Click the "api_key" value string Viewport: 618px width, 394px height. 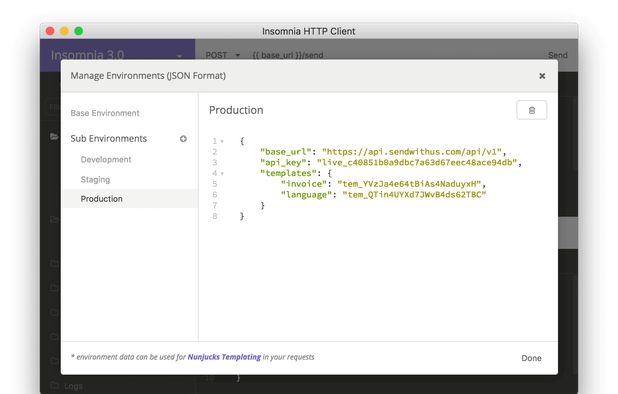417,162
